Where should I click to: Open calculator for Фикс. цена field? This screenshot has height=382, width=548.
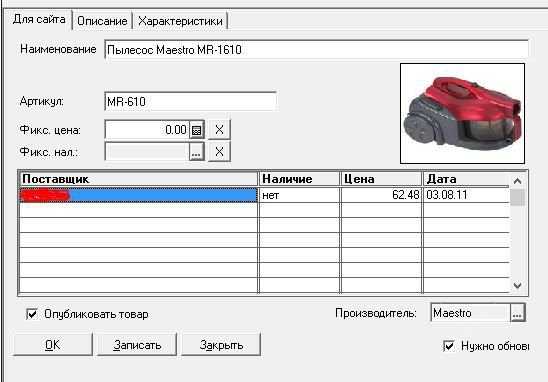[197, 130]
